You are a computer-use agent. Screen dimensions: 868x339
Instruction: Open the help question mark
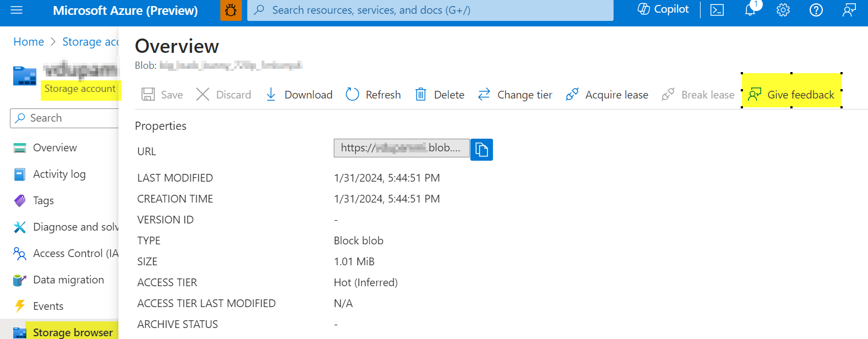click(x=816, y=10)
